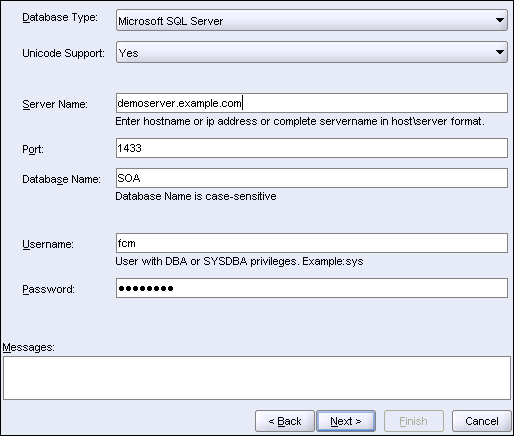Click the 'Enter hostname or ip address' hint
The image size is (514, 436).
tap(300, 121)
